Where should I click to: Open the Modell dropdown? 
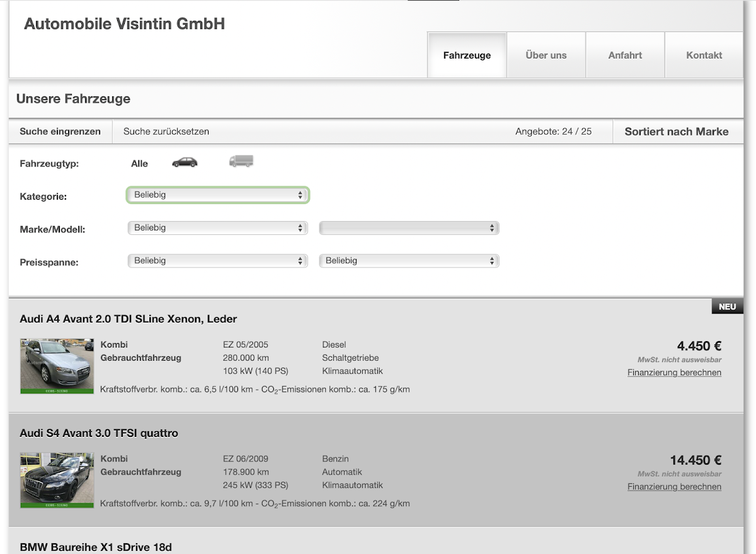[x=409, y=228]
